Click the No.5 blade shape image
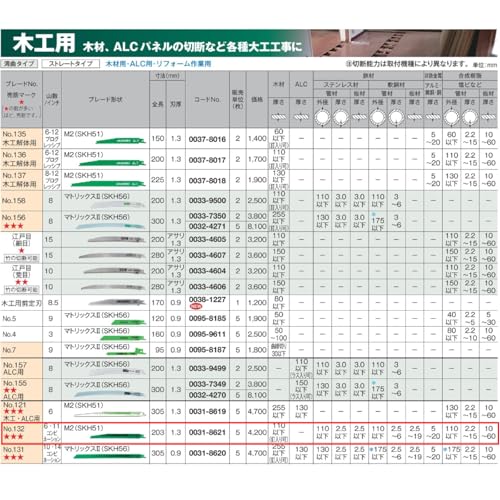 (129, 322)
